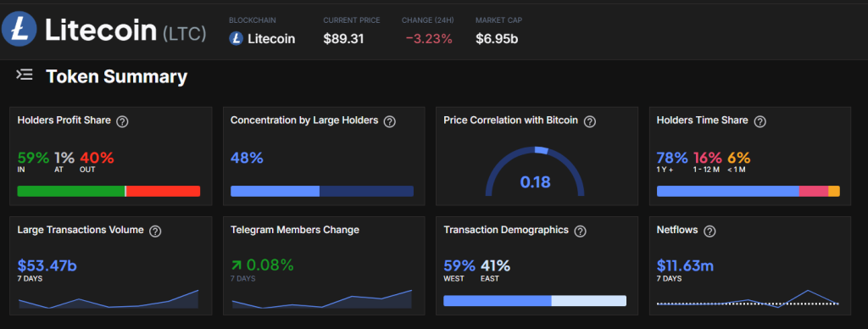Viewport: 868px width, 329px height.
Task: Click the 0.18 Bitcoin correlation gauge
Action: coord(535,171)
